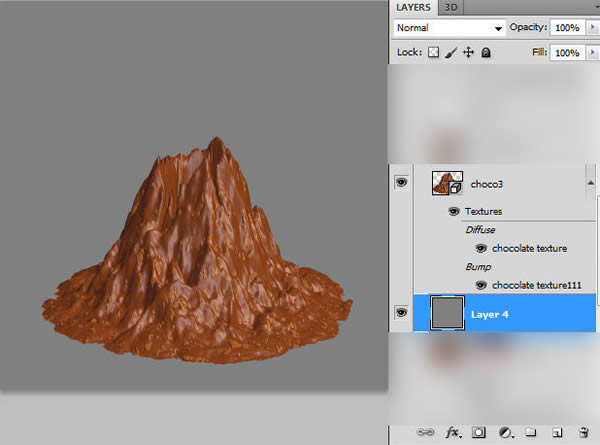Toggle lock transparent pixels icon

click(433, 52)
